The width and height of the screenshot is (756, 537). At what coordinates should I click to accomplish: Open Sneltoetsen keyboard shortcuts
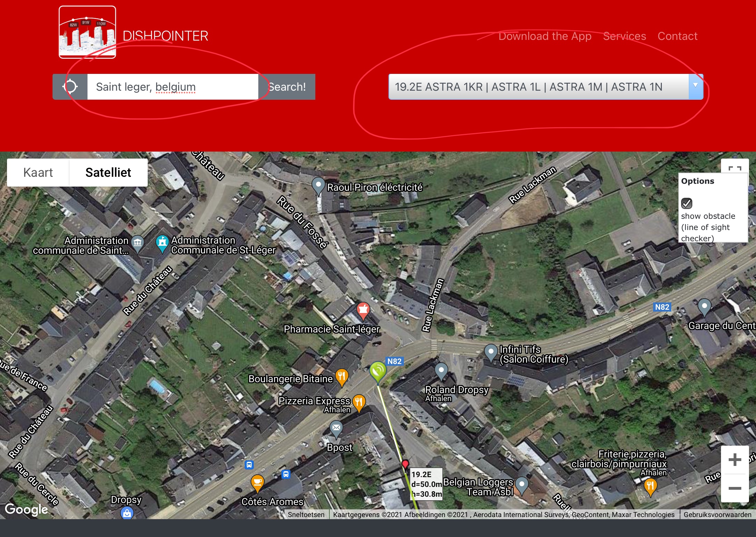point(306,514)
